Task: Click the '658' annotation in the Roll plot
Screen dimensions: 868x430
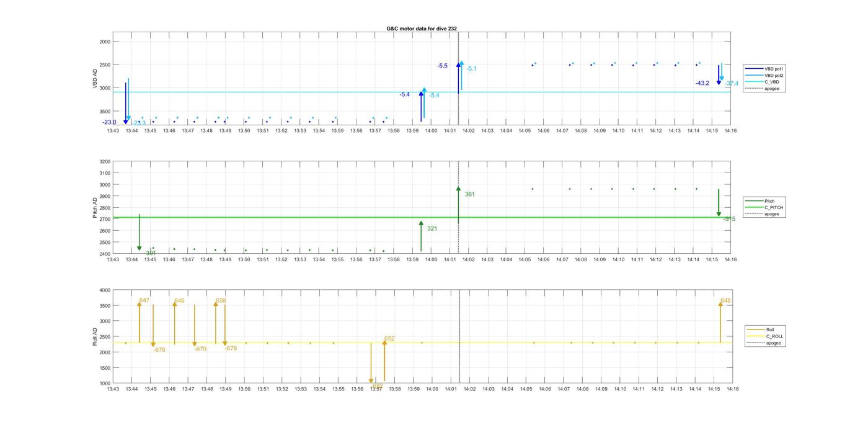Action: (x=221, y=301)
